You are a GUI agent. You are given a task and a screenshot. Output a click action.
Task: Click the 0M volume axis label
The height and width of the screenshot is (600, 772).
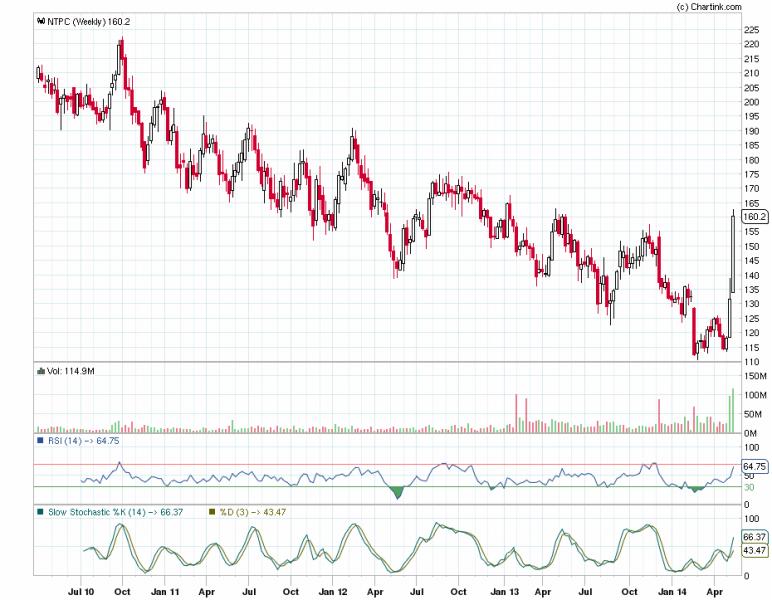750,434
